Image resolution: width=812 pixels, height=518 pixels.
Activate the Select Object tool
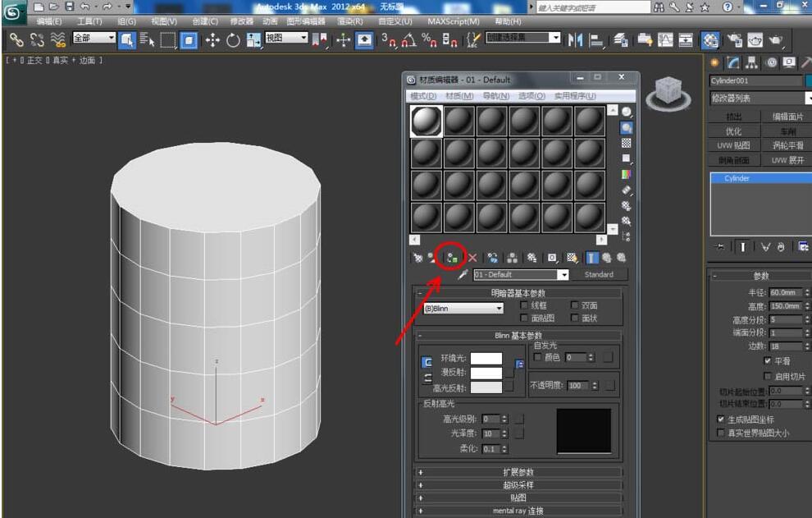point(127,40)
